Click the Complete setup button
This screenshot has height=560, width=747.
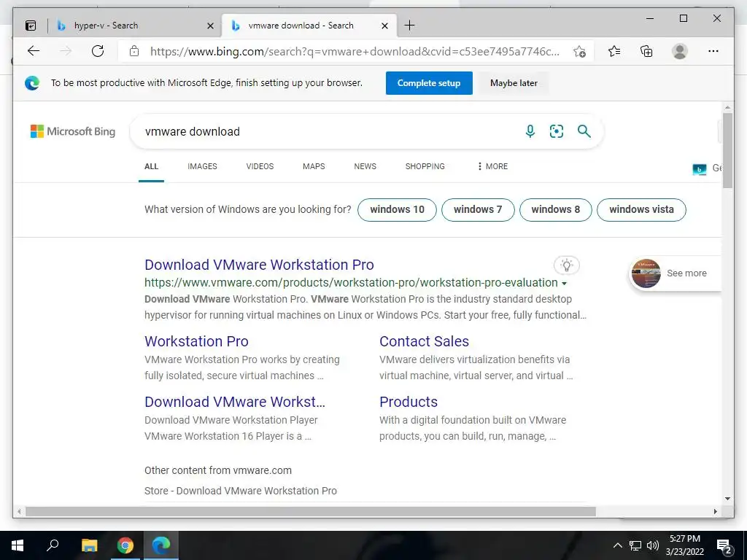429,83
